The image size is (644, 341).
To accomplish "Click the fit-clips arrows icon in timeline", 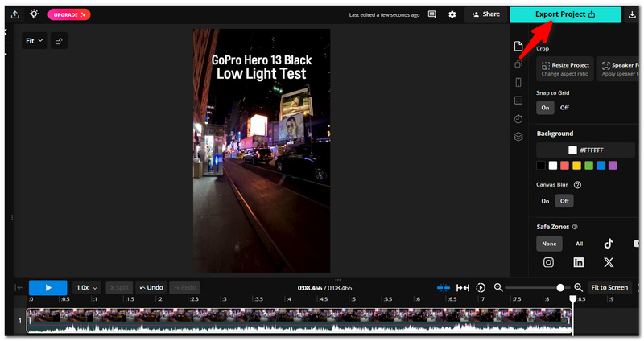I will [463, 288].
